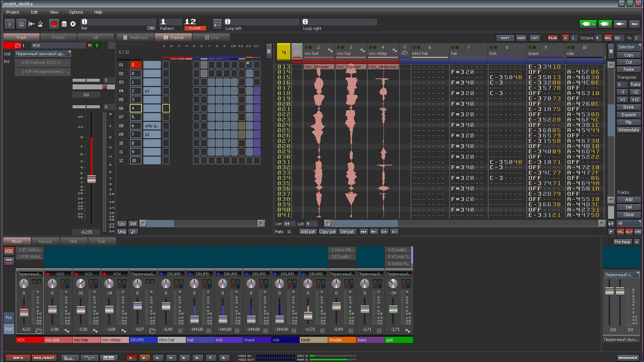Screen dimensions: 644x362
Task: Click the Shrink button
Action: tap(629, 107)
